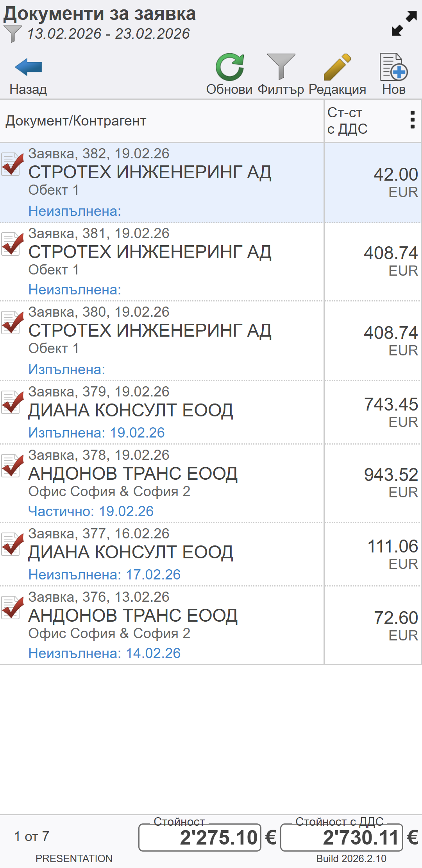Click the Редакция pencil icon
The image size is (422, 868).
click(337, 68)
